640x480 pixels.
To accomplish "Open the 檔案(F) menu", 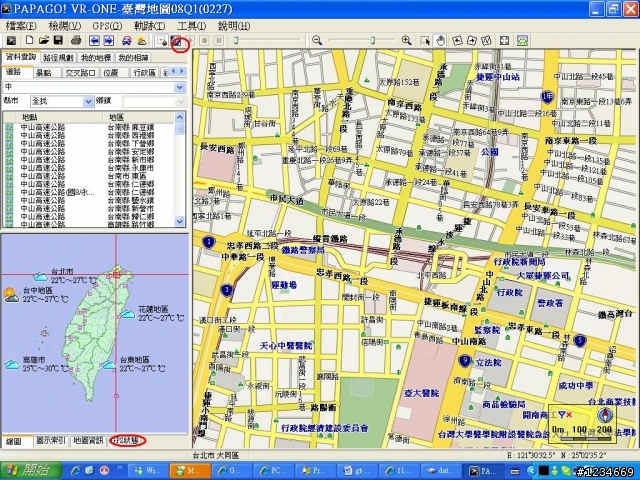I will point(21,26).
